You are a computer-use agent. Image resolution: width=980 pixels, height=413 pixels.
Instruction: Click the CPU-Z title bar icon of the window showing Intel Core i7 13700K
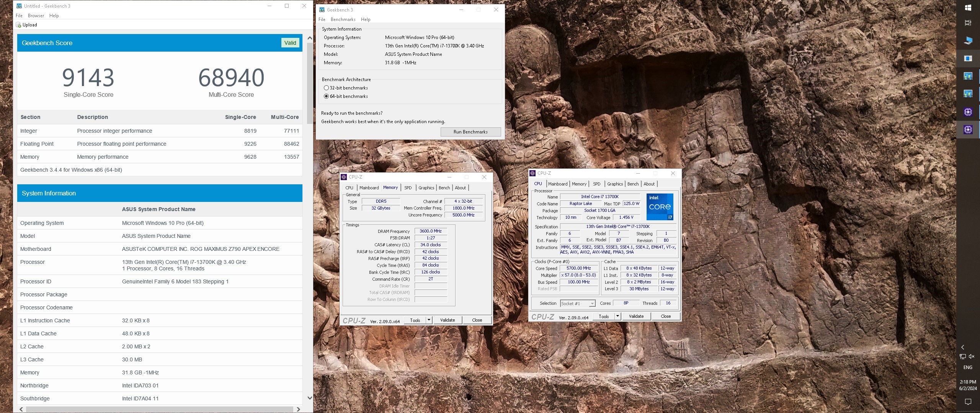point(532,173)
